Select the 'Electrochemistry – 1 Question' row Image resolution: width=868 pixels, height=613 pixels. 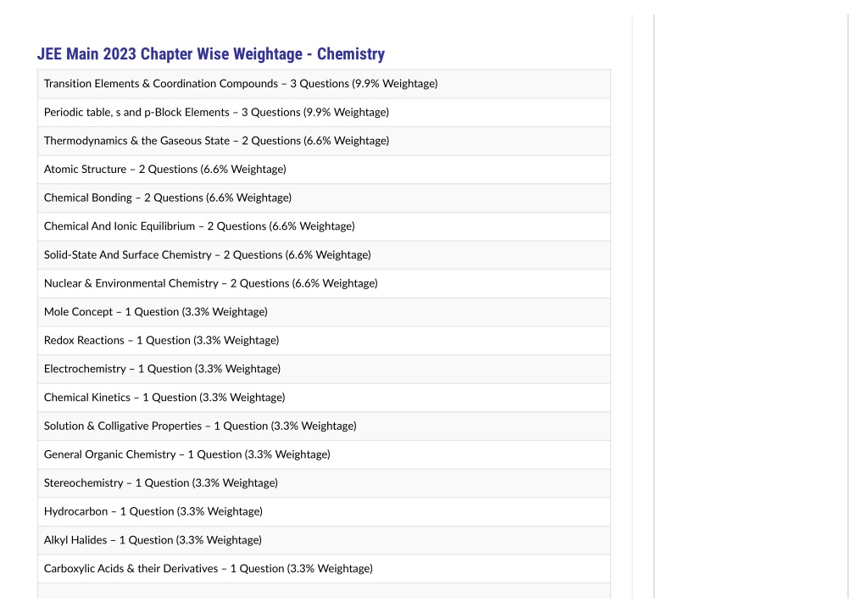click(x=324, y=369)
